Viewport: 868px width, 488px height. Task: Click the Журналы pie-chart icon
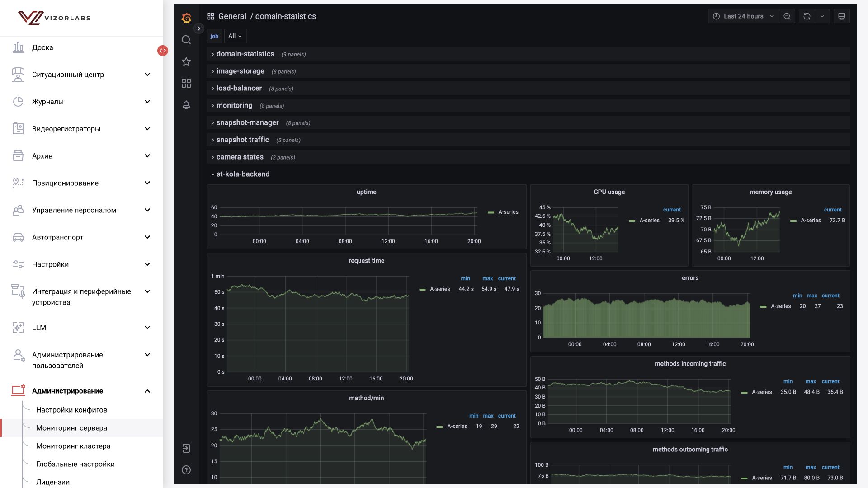tap(18, 102)
